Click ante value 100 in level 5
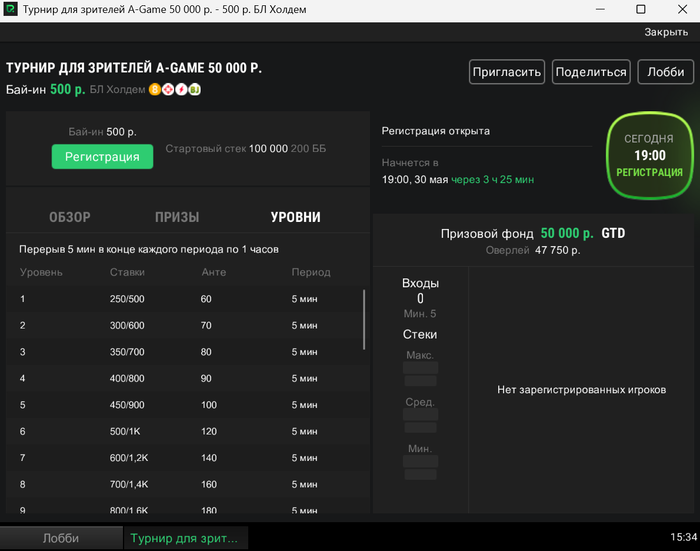 208,405
